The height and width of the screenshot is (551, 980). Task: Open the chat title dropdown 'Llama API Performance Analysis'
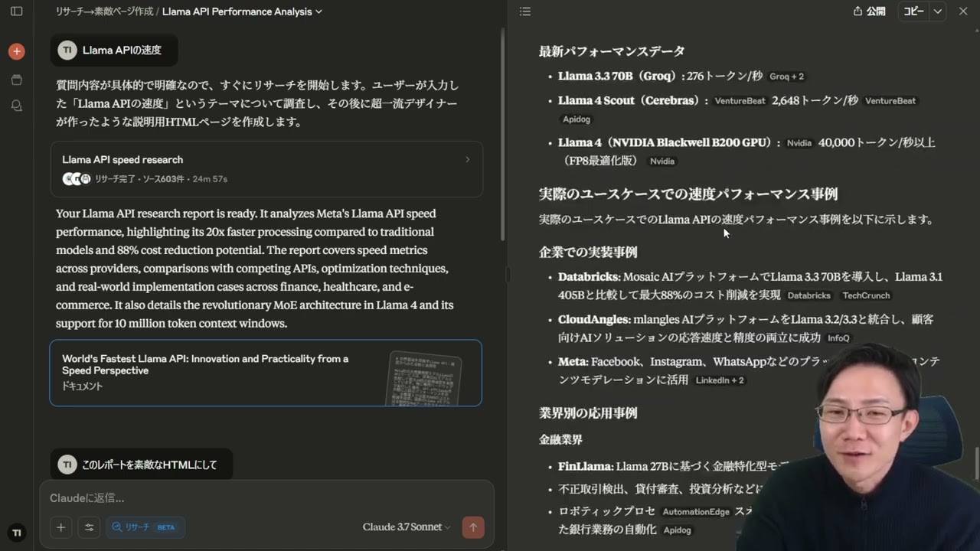pos(242,11)
